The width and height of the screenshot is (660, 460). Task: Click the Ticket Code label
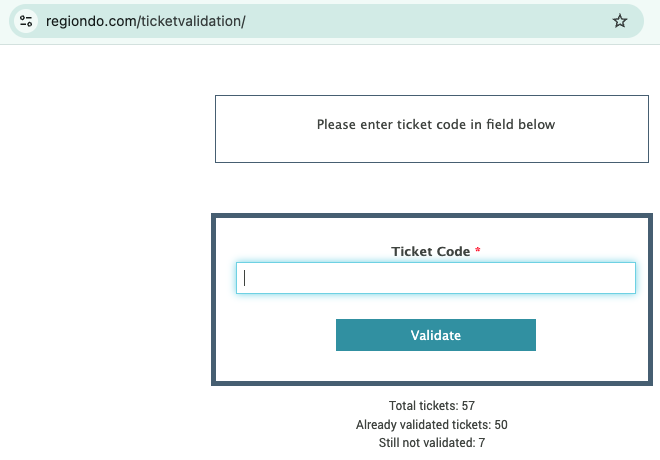point(431,251)
